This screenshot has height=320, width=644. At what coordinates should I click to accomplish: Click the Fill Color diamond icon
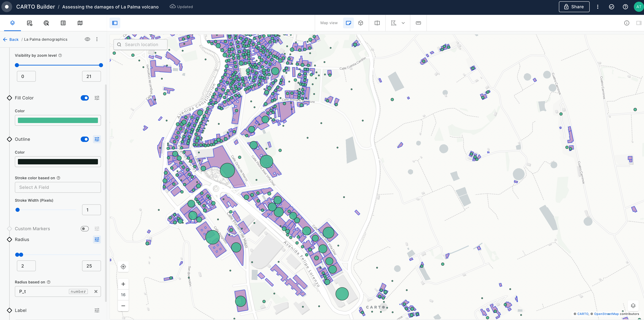point(9,98)
